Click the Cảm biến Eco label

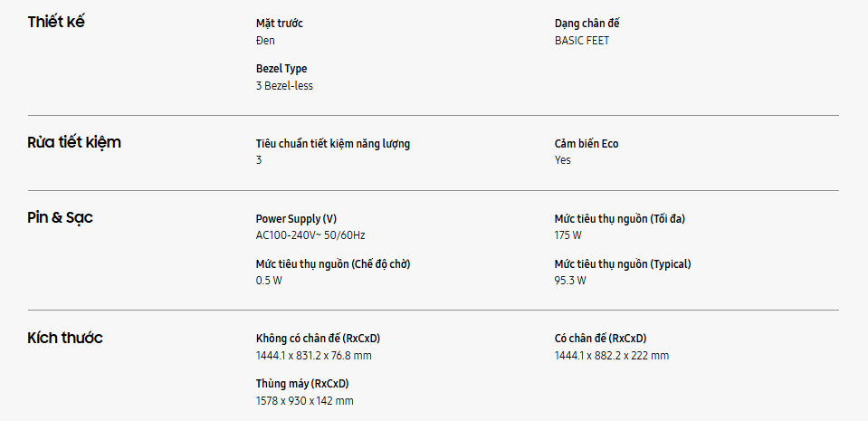pyautogui.click(x=587, y=143)
